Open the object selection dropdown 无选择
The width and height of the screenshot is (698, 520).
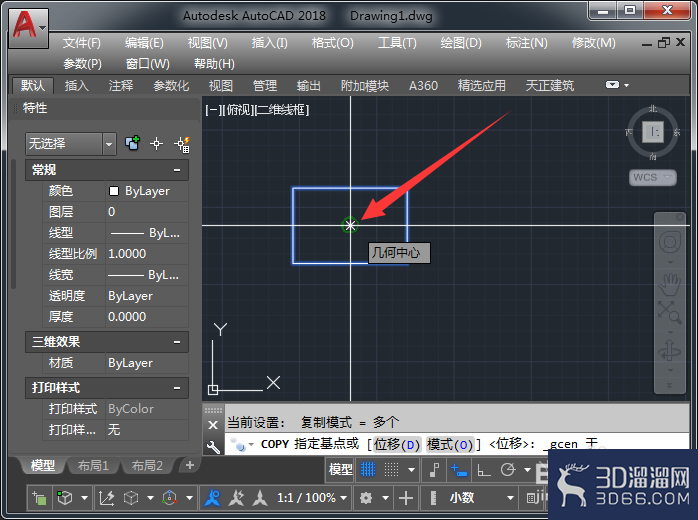(71, 144)
